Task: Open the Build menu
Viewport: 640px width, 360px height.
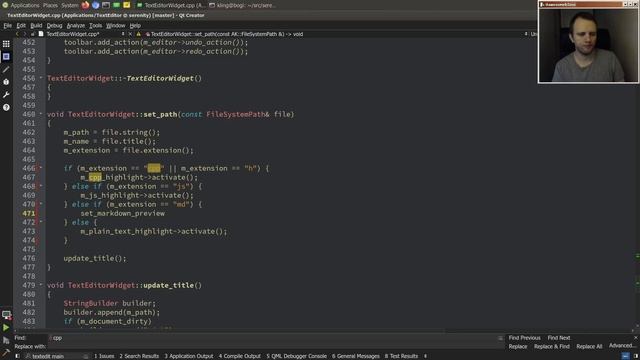Action: [36, 25]
